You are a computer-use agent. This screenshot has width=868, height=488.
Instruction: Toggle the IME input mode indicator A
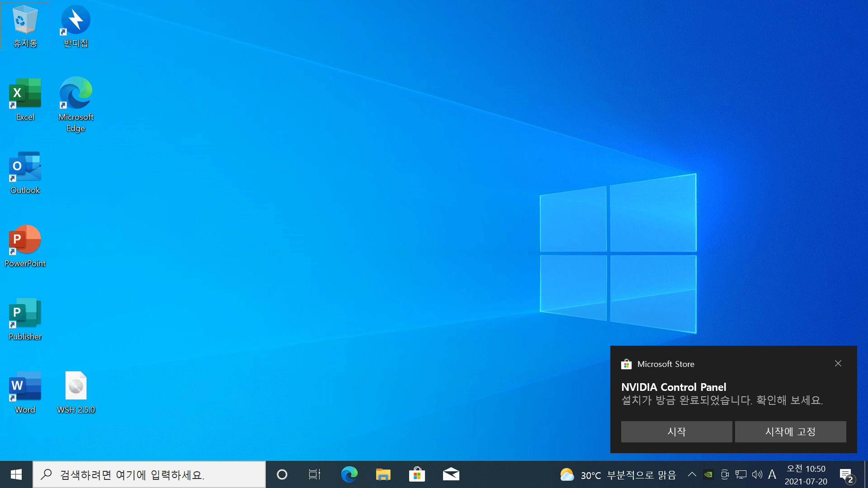click(x=772, y=474)
